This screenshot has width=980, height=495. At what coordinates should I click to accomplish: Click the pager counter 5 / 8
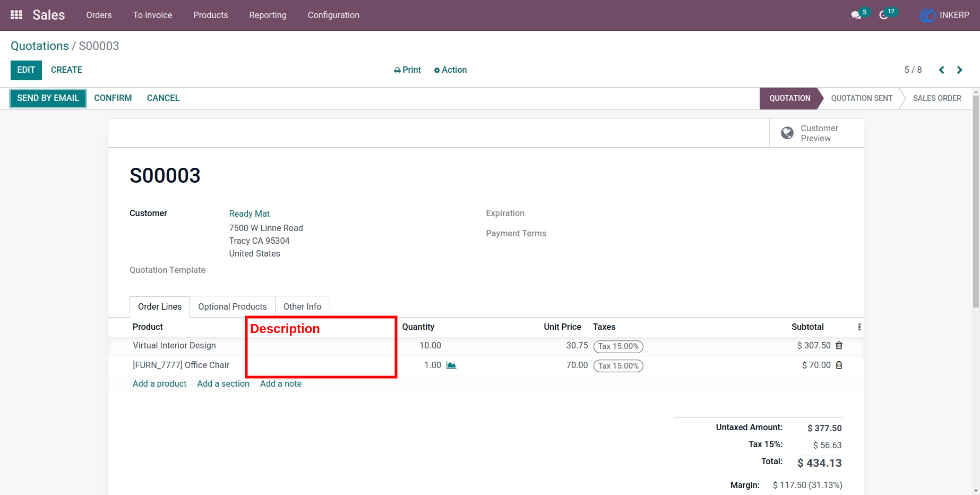click(x=913, y=70)
